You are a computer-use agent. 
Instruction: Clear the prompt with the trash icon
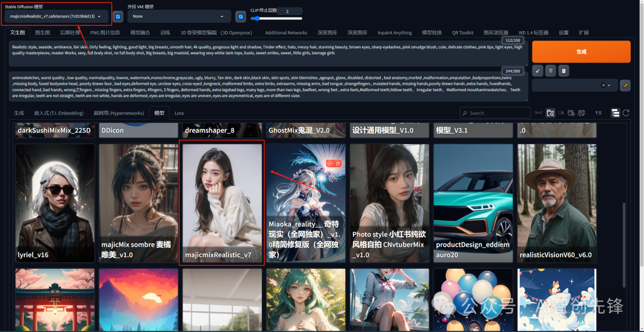550,71
